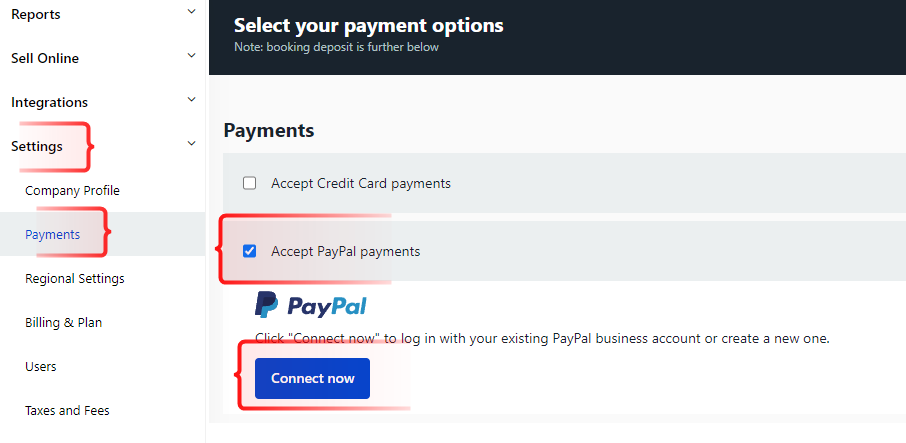Expand the Reports chevron arrow
The height and width of the screenshot is (443, 906).
pyautogui.click(x=192, y=12)
